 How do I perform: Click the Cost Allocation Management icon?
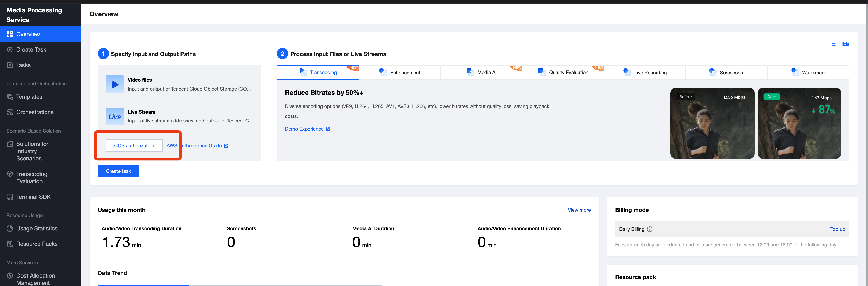click(x=10, y=276)
